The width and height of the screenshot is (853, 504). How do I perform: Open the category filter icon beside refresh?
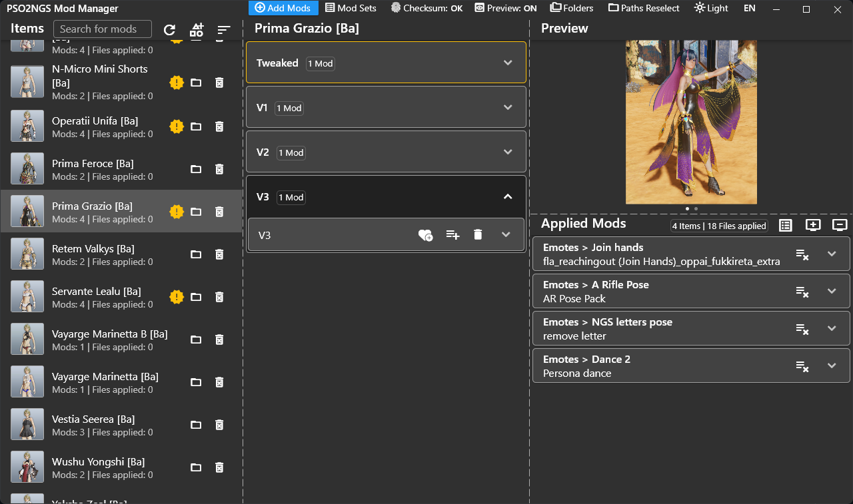point(197,29)
